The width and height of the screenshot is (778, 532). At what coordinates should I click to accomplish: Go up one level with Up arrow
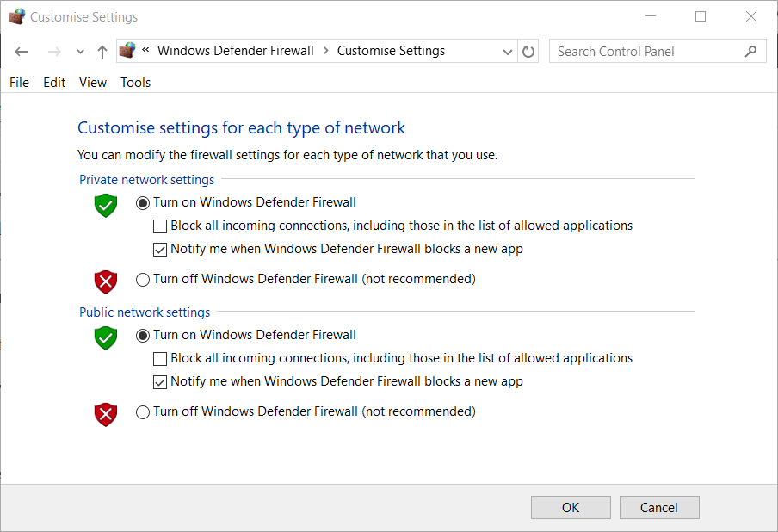(102, 52)
